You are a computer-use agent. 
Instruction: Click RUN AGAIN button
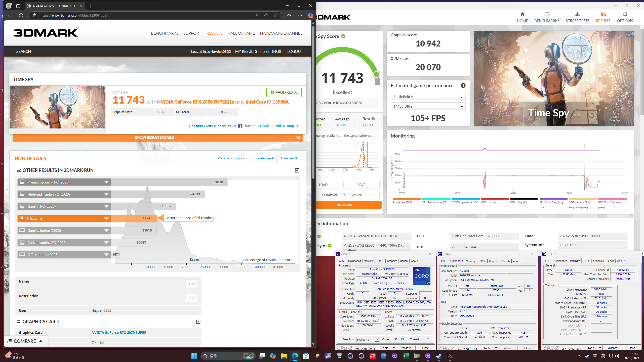[349, 205]
